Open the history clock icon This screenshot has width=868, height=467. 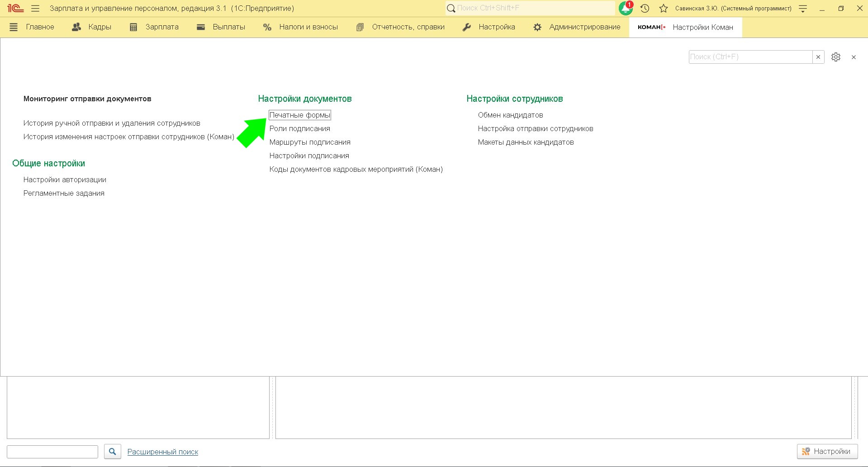coord(645,9)
